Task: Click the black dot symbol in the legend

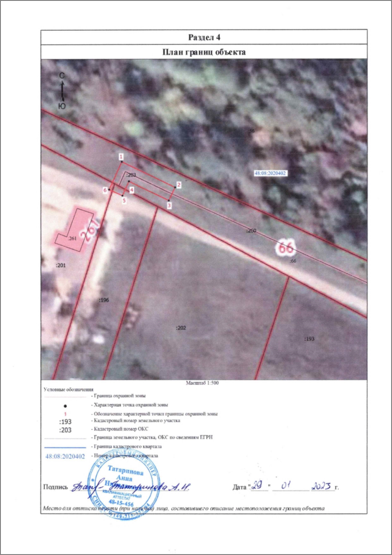Action: coord(65,406)
